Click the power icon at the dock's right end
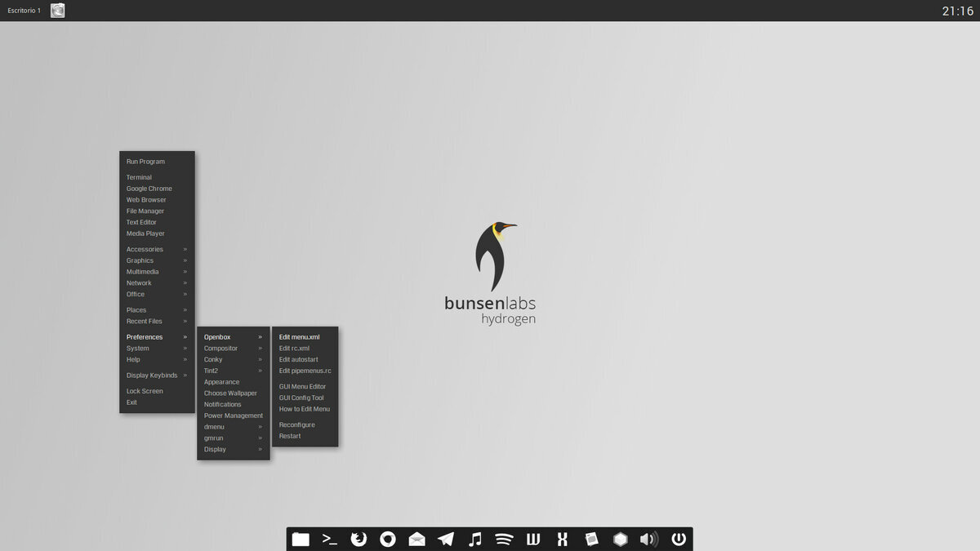Viewport: 980px width, 551px height. tap(678, 539)
